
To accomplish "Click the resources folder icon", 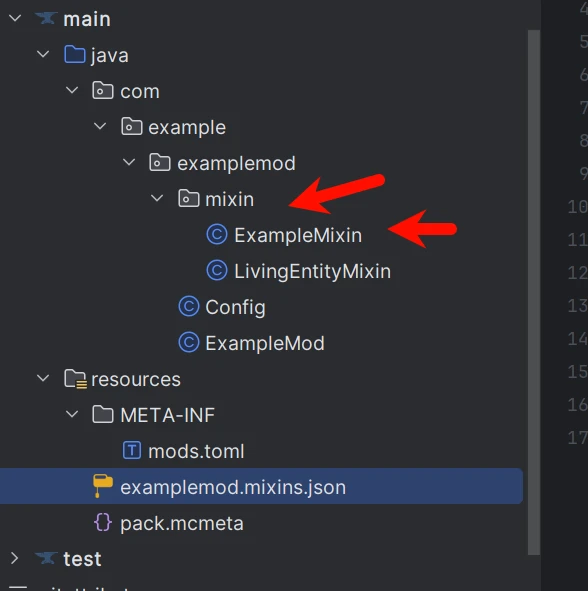I will click(75, 379).
